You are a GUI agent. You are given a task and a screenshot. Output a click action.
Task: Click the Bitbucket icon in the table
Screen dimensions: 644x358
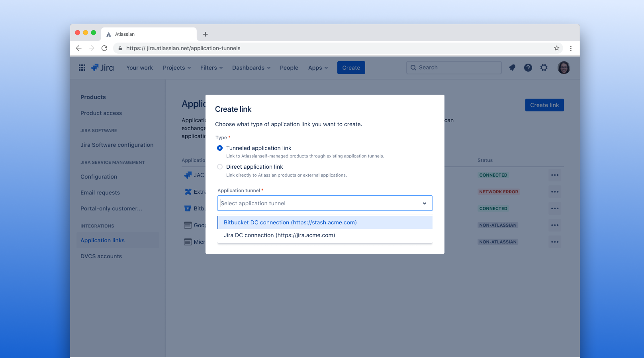point(188,208)
